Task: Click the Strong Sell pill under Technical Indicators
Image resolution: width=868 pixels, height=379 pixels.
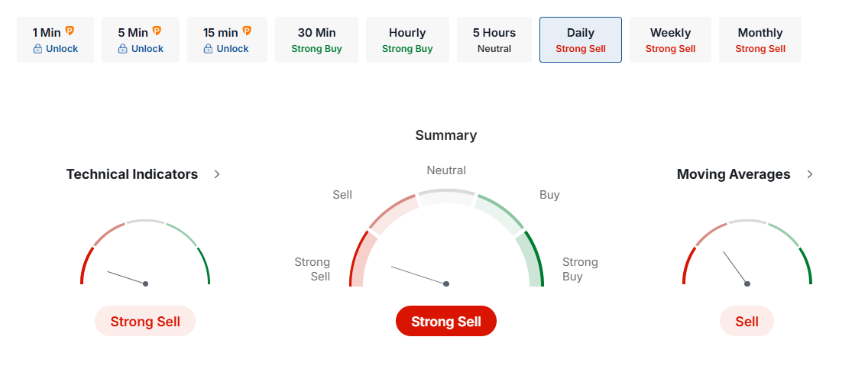Action: click(x=145, y=322)
